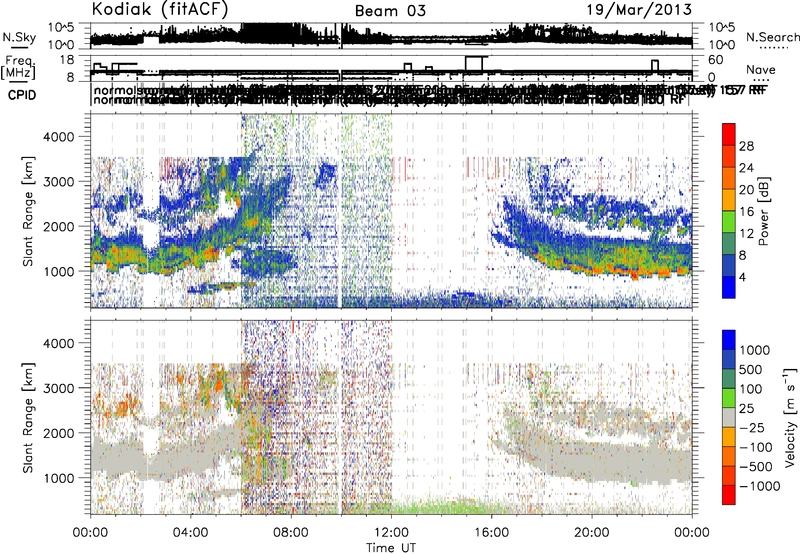Click the '16:00' time tick label
This screenshot has width=800, height=554.
pos(491,533)
